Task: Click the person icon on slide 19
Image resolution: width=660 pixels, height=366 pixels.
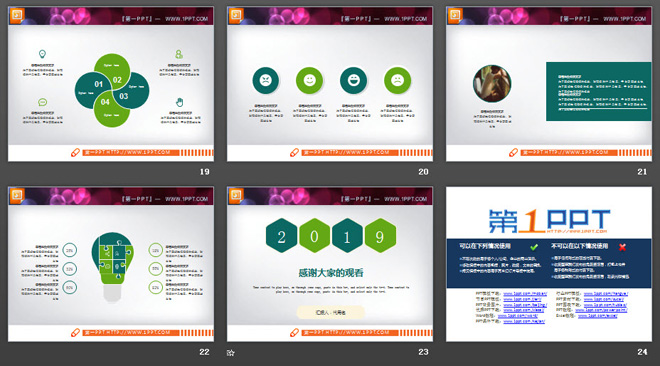Action: pos(179,54)
